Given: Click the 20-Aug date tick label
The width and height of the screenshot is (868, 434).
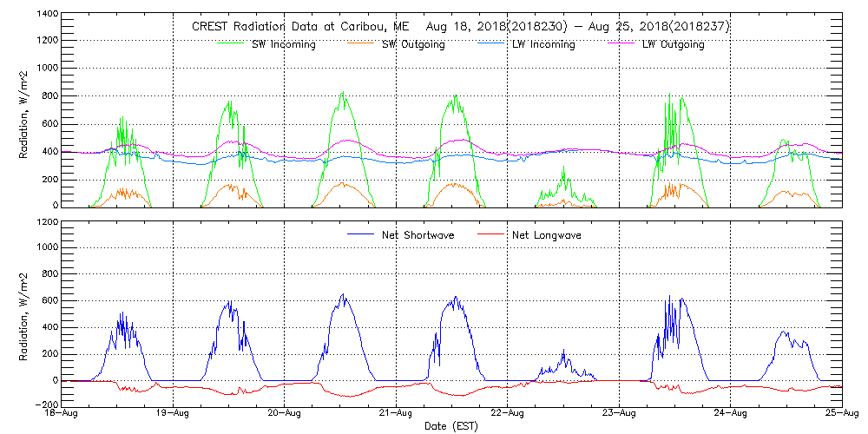Looking at the screenshot, I should click(285, 414).
